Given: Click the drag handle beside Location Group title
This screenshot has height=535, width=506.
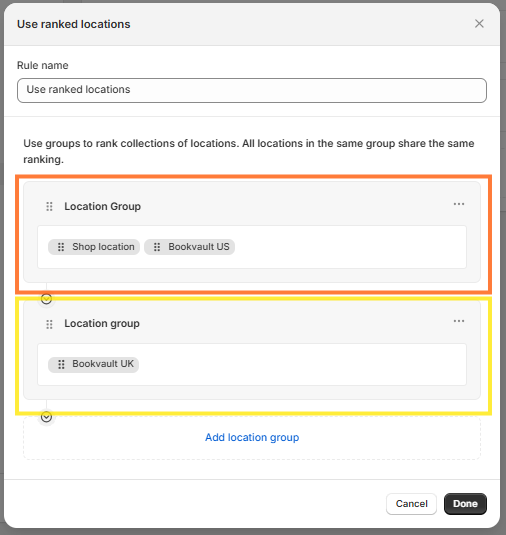Looking at the screenshot, I should 49,206.
